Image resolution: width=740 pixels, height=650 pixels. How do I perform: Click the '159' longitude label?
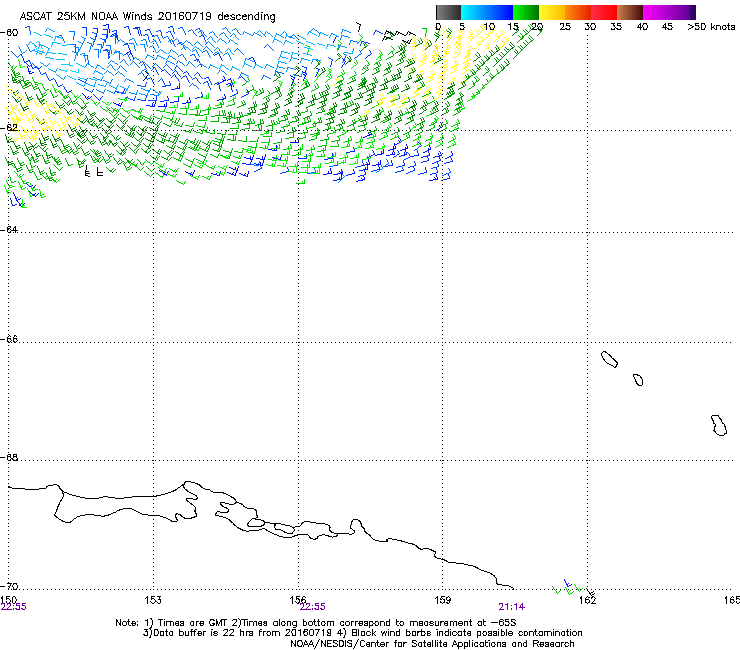coord(442,600)
